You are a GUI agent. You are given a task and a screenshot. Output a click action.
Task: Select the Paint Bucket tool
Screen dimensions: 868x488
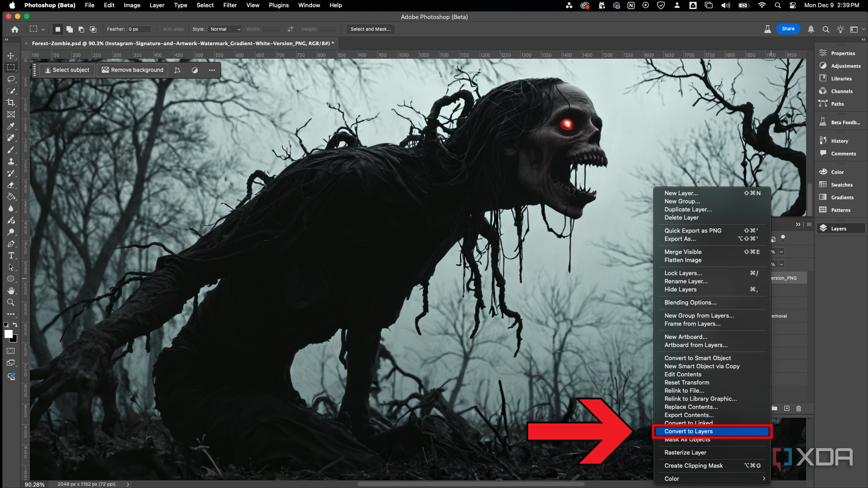(x=11, y=197)
